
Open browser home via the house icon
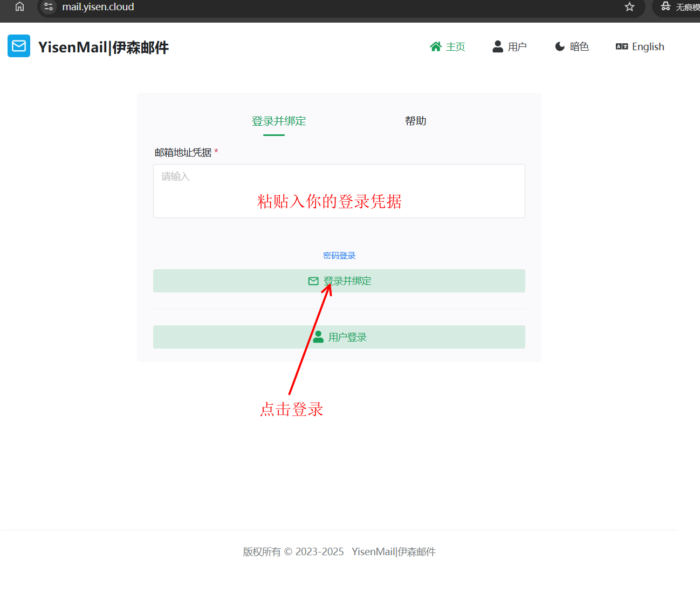(19, 6)
